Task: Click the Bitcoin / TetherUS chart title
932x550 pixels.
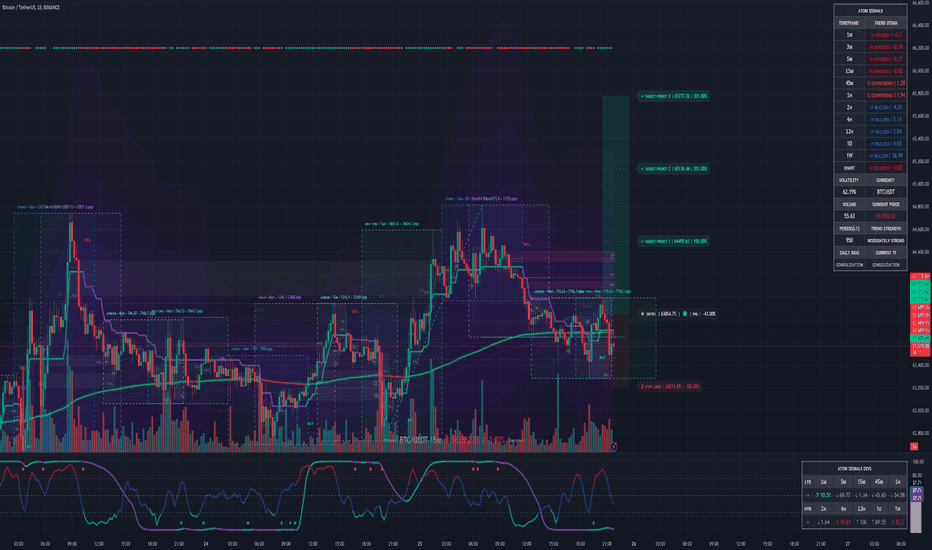Action: tap(30, 7)
